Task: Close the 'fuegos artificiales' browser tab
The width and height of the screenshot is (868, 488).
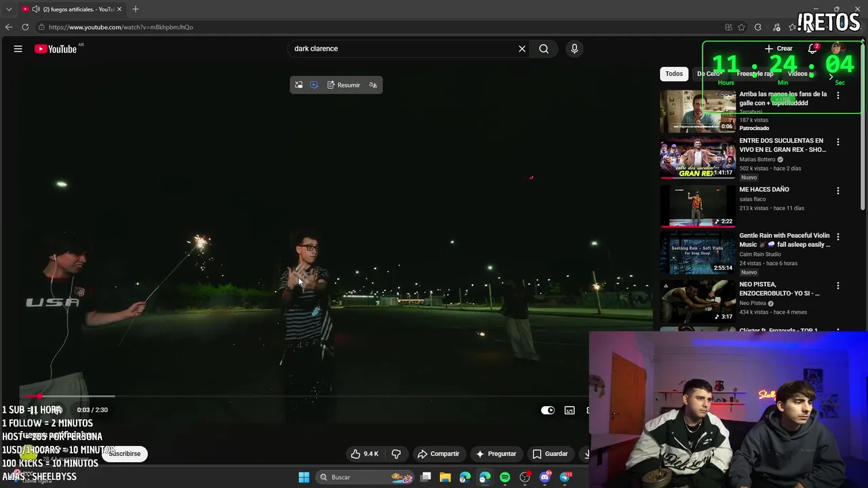Action: click(x=119, y=9)
